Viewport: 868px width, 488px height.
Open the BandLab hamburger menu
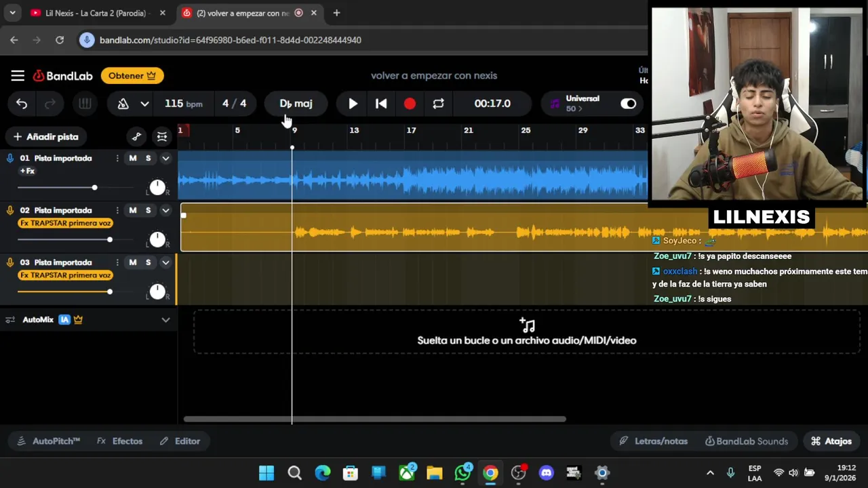[x=18, y=76]
